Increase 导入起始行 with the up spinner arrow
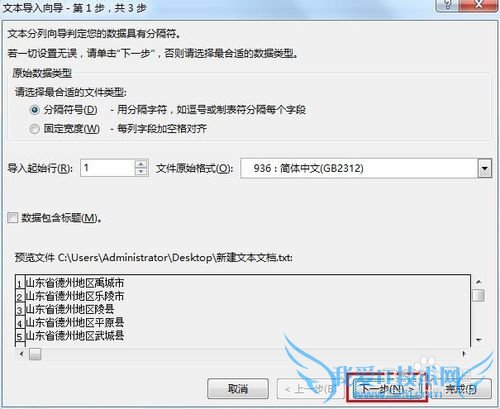 tap(141, 164)
